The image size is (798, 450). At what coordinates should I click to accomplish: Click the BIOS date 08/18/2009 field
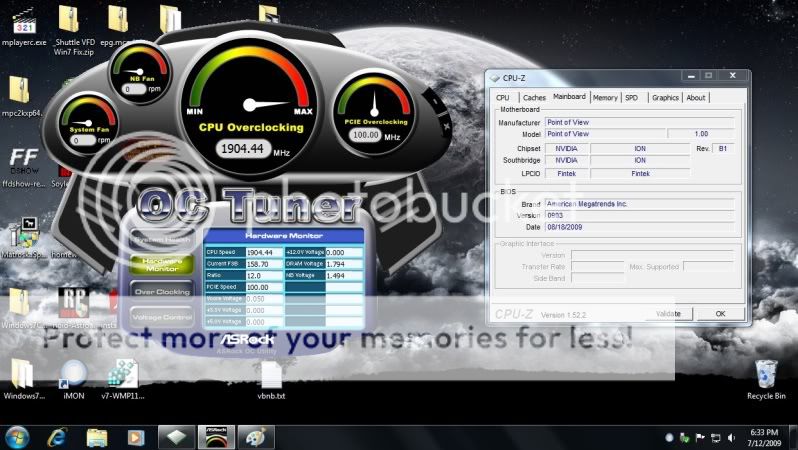coord(640,227)
